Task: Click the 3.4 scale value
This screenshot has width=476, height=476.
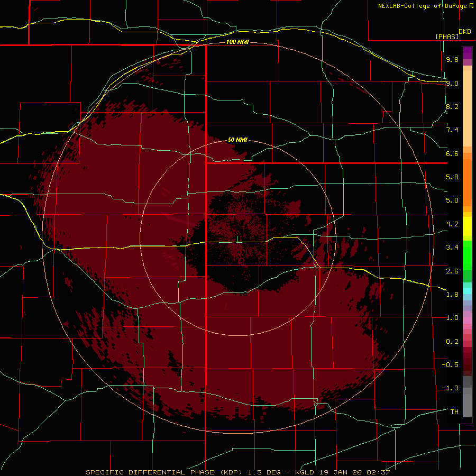Action: click(452, 248)
